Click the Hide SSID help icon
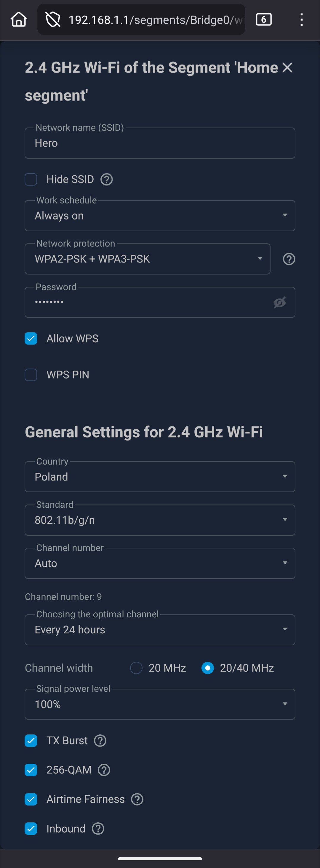Image resolution: width=320 pixels, height=868 pixels. 107,179
